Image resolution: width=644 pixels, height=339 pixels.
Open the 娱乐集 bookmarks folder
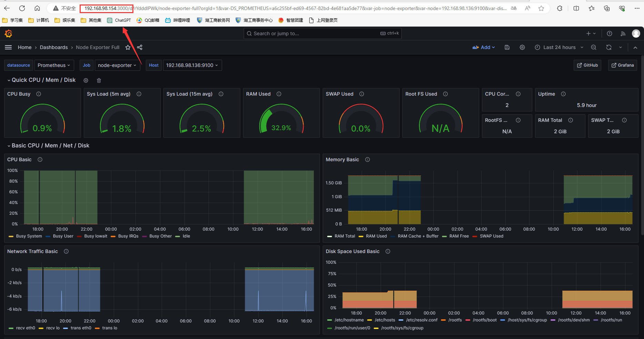coord(65,20)
